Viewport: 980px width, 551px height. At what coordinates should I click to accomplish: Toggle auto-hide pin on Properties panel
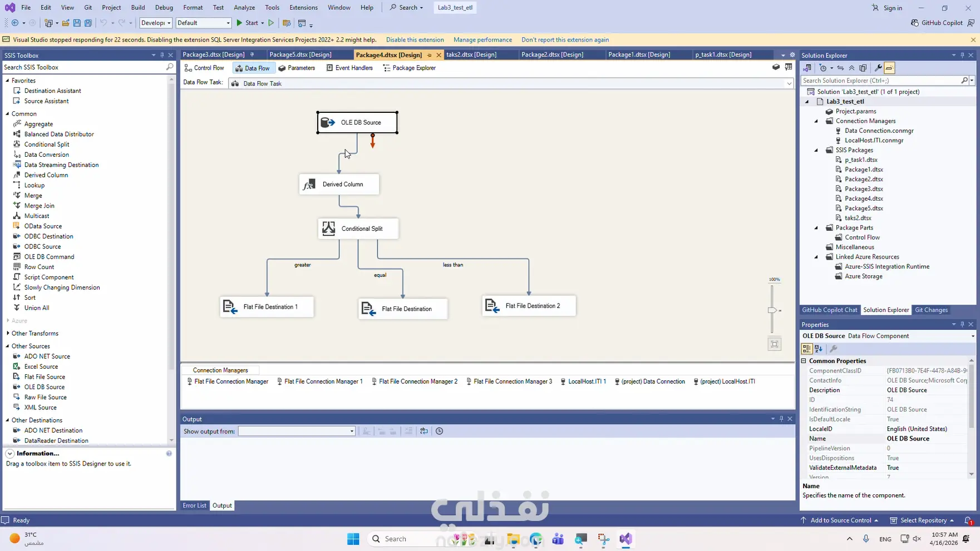point(962,324)
